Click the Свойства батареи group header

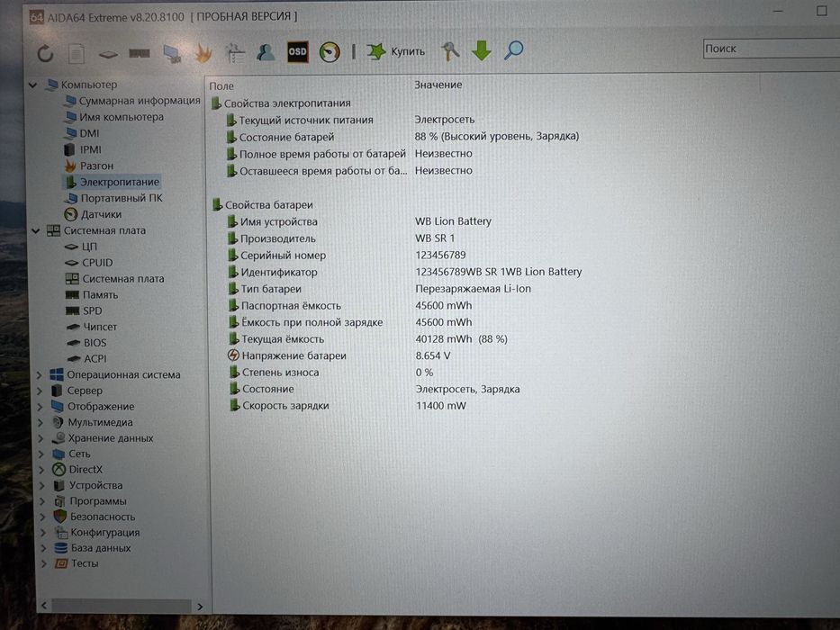click(x=263, y=205)
